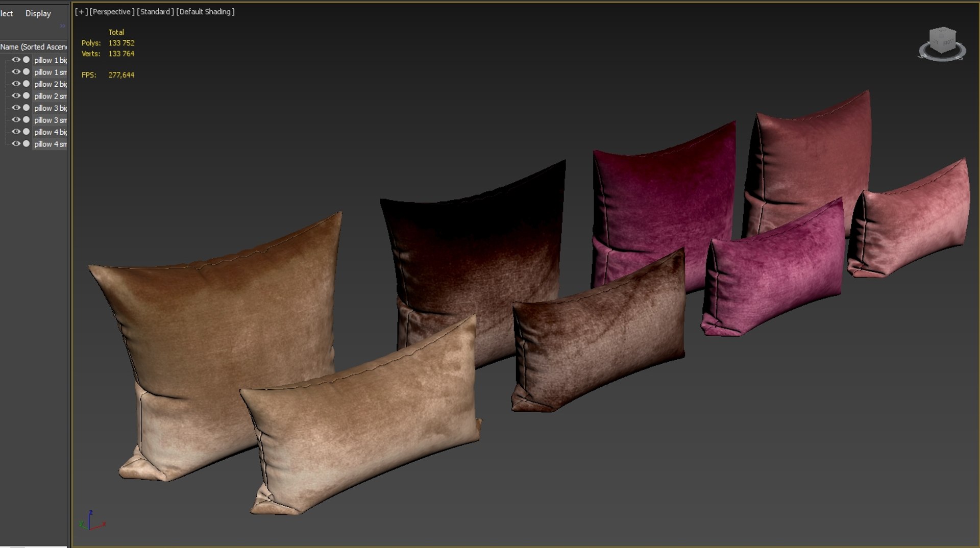
Task: Sort by the Name (Sorted Ascending) column header
Action: pyautogui.click(x=34, y=47)
